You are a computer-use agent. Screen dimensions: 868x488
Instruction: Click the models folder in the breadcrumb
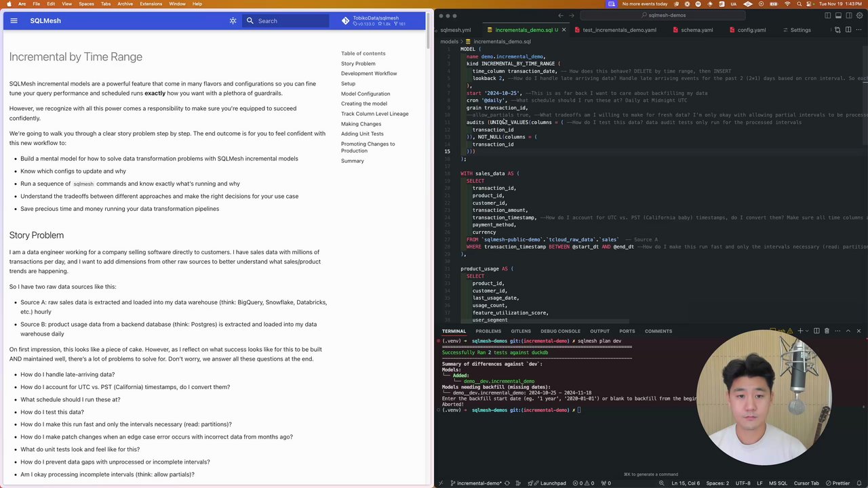(449, 41)
